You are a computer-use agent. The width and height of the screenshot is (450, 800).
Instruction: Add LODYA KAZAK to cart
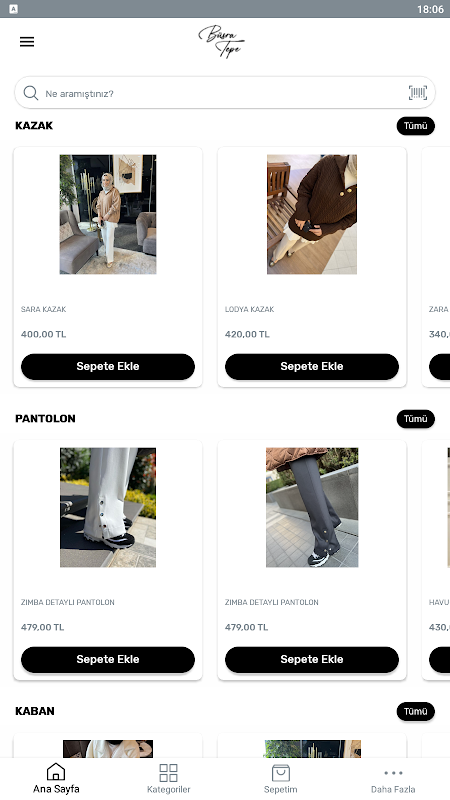coord(312,366)
